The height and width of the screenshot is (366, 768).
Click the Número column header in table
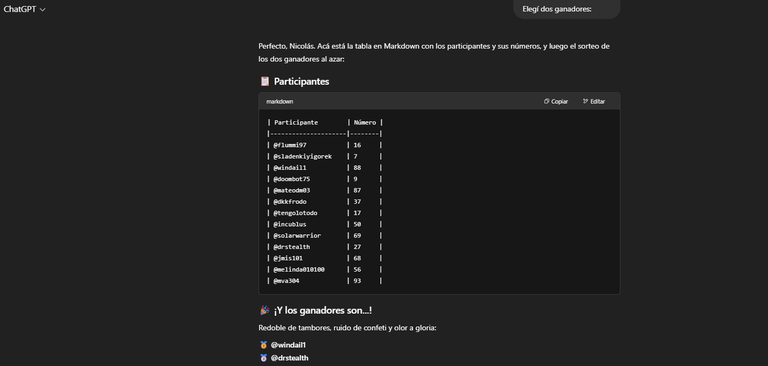[x=365, y=122]
